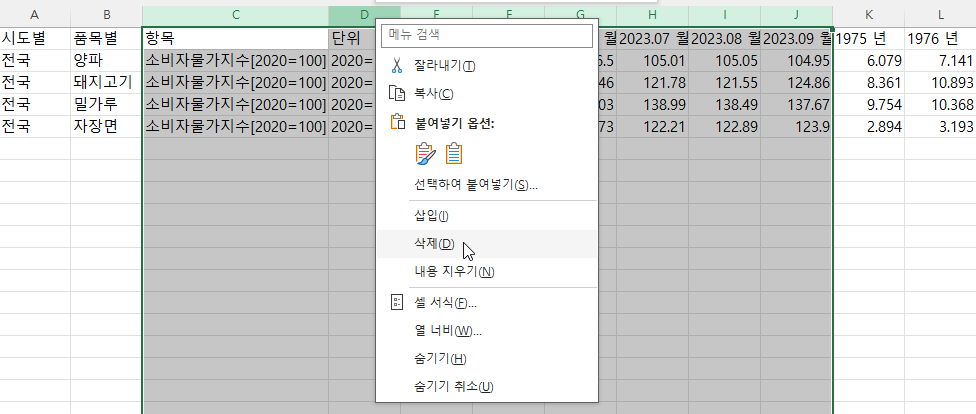Select column A header
The image size is (976, 414).
tap(35, 16)
